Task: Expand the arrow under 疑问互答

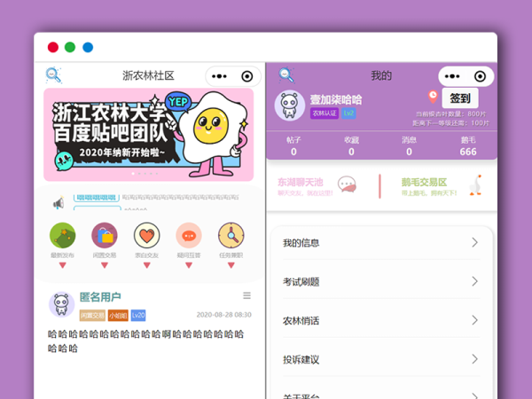Action: click(189, 265)
